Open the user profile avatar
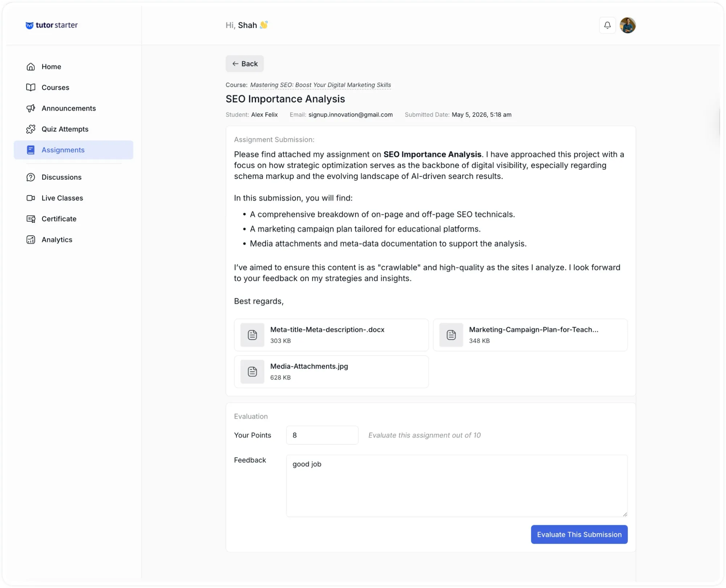 (x=628, y=25)
